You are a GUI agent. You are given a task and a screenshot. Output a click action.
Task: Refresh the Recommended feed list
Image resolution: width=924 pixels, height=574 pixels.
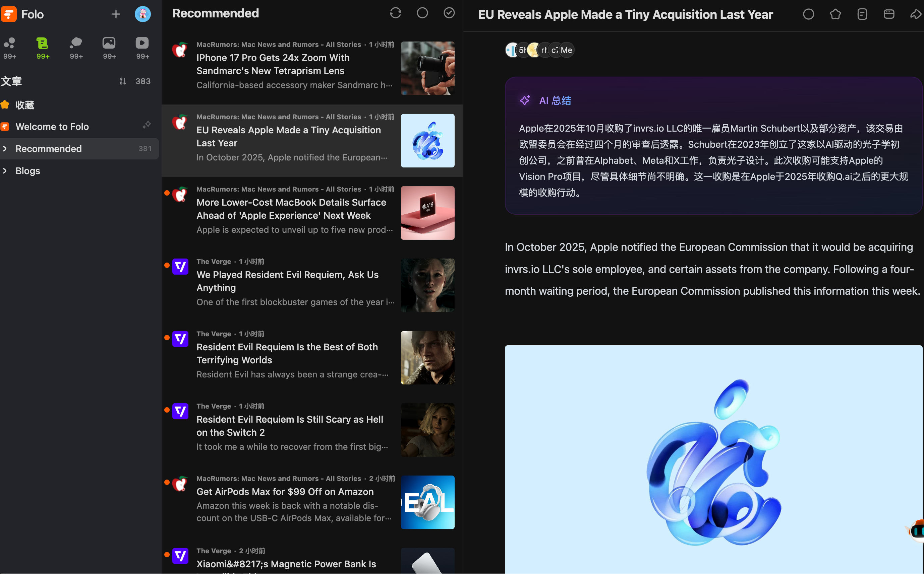point(395,13)
